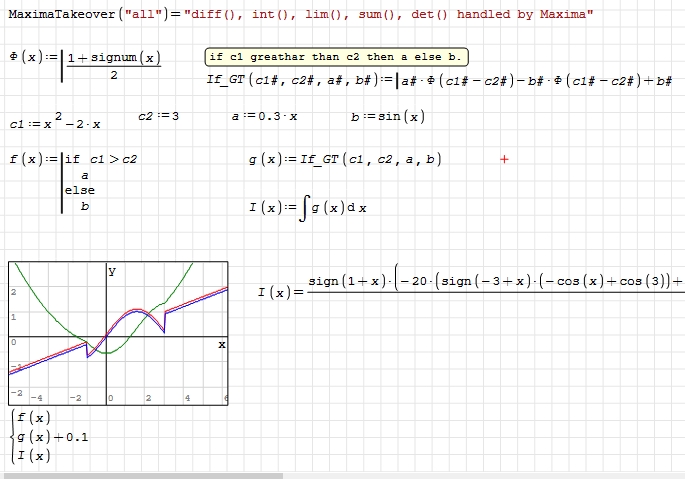The height and width of the screenshot is (479, 685).
Task: Click the c2 := 3 assignment
Action: click(x=158, y=116)
